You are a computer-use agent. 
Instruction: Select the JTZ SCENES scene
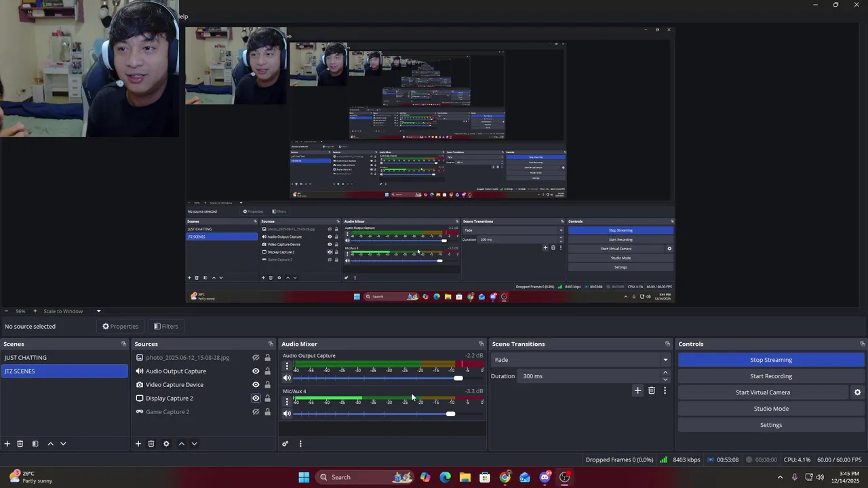tap(64, 371)
